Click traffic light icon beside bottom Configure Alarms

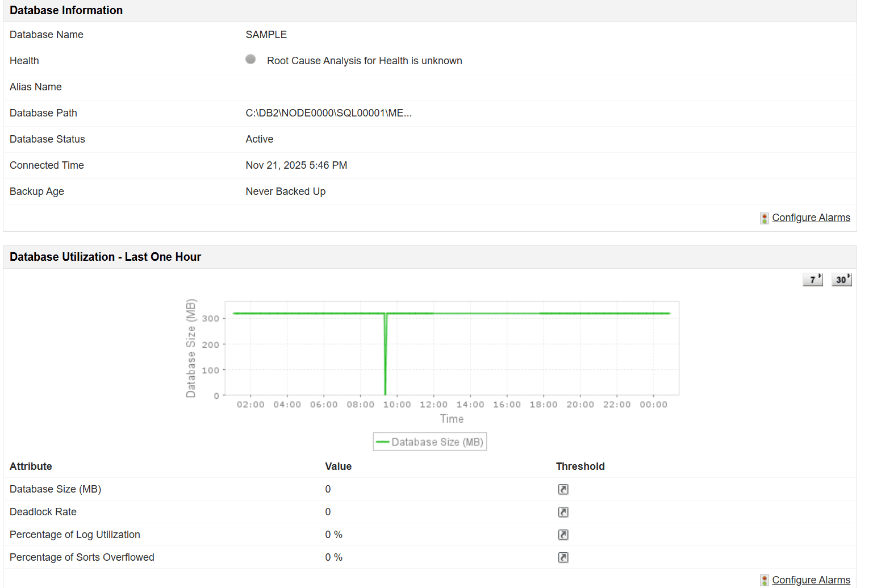[x=764, y=580]
